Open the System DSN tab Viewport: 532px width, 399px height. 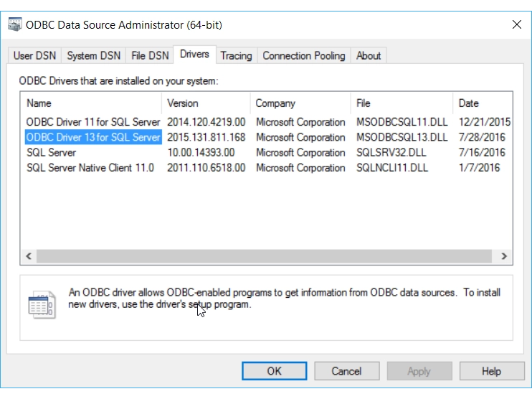point(94,56)
